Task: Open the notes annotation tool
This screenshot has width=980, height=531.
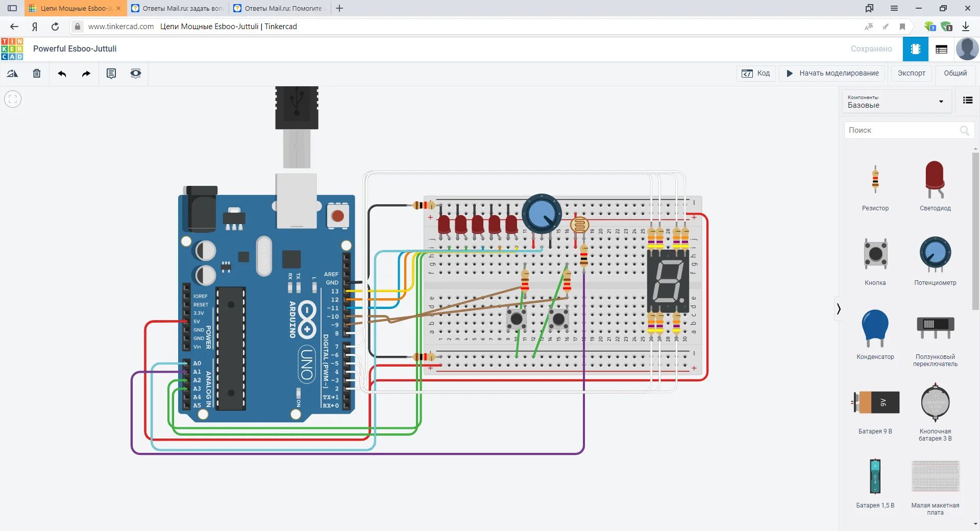Action: coord(111,74)
